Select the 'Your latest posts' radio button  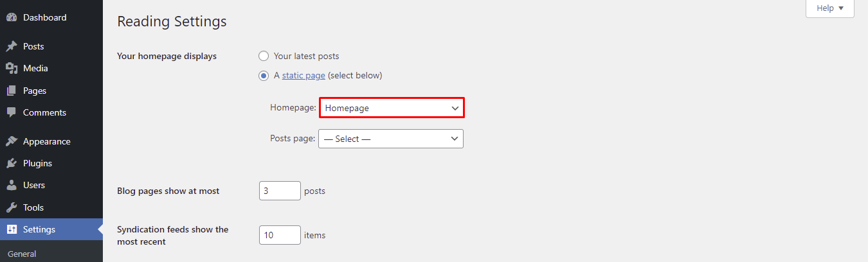tap(264, 56)
